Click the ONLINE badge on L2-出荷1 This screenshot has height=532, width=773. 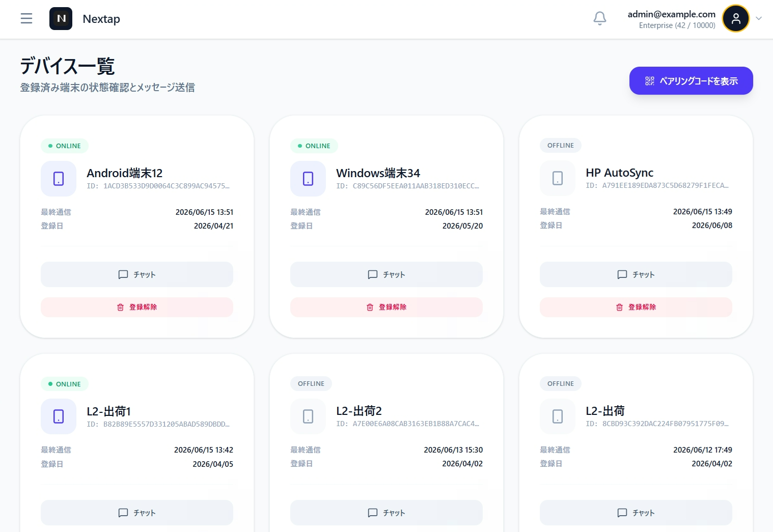65,384
